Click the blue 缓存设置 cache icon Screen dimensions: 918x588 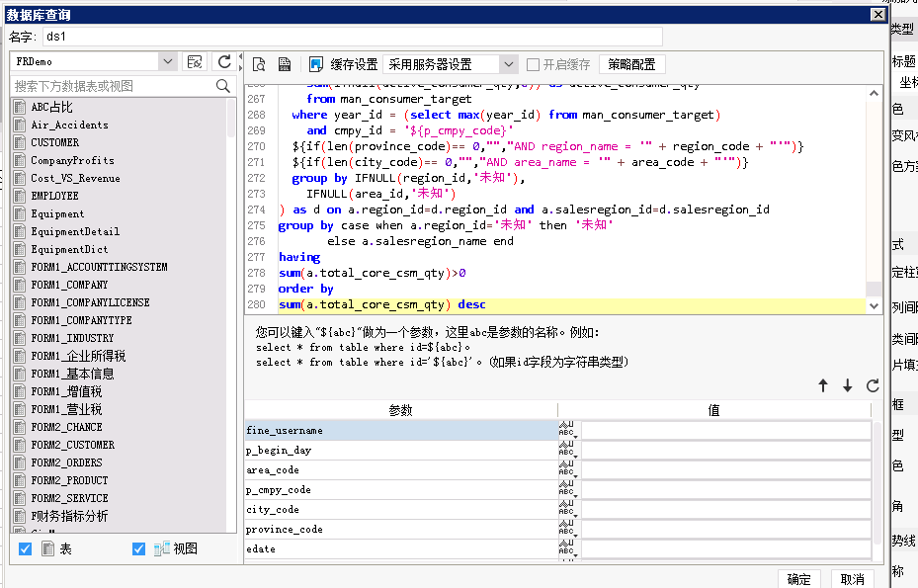tap(316, 64)
